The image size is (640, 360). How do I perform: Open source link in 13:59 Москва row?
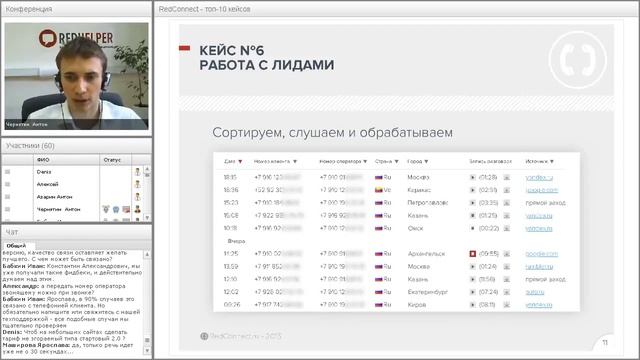(539, 267)
